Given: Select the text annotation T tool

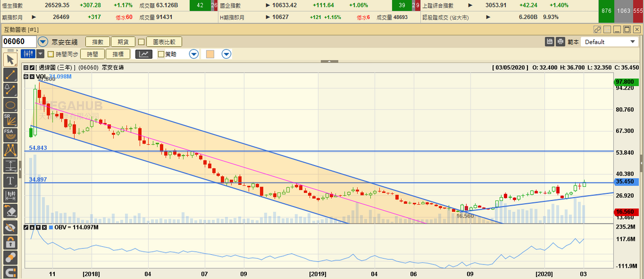Looking at the screenshot, I should [x=10, y=180].
